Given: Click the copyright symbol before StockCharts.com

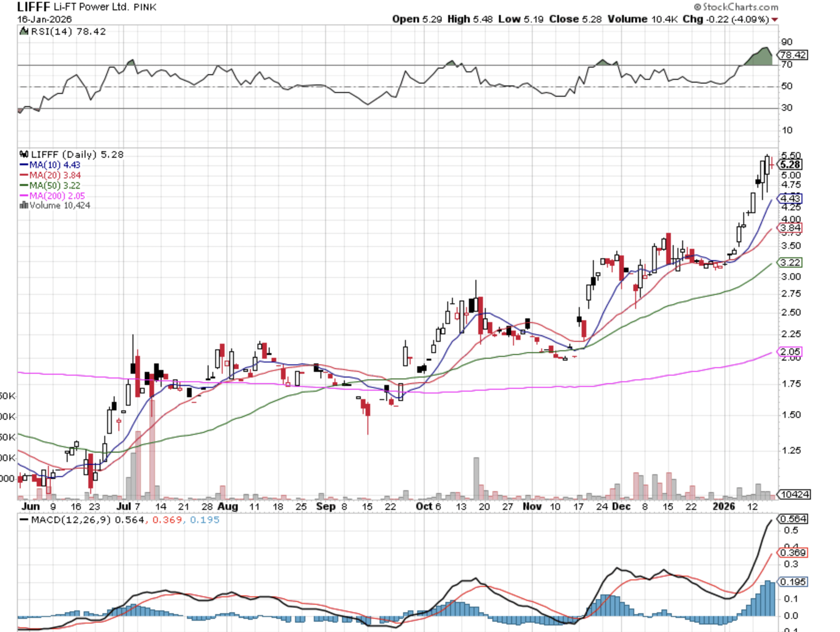Looking at the screenshot, I should point(697,7).
